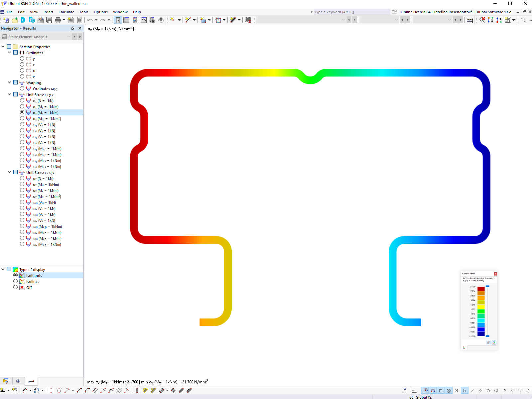Open the Window menu
The image size is (532, 399).
click(x=120, y=12)
